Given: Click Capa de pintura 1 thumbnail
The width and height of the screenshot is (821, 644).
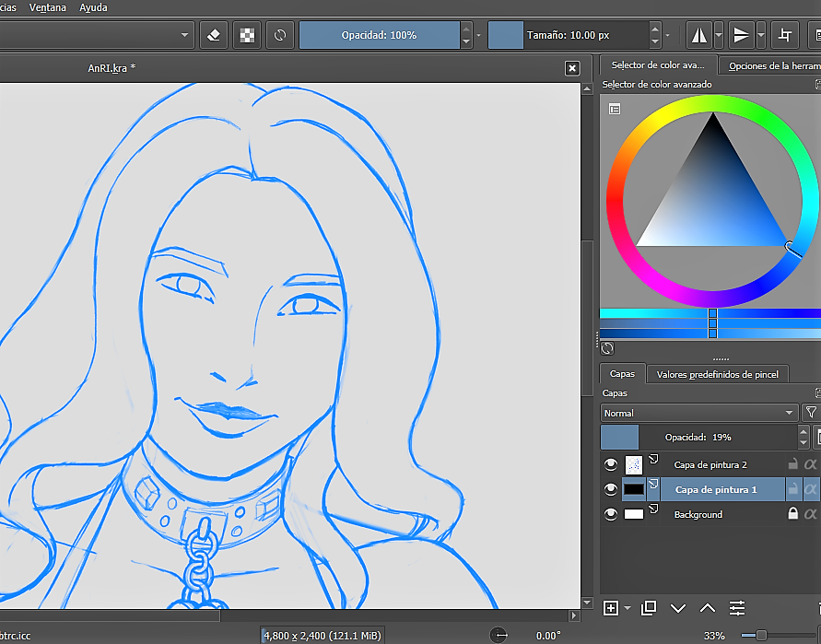Looking at the screenshot, I should 634,489.
